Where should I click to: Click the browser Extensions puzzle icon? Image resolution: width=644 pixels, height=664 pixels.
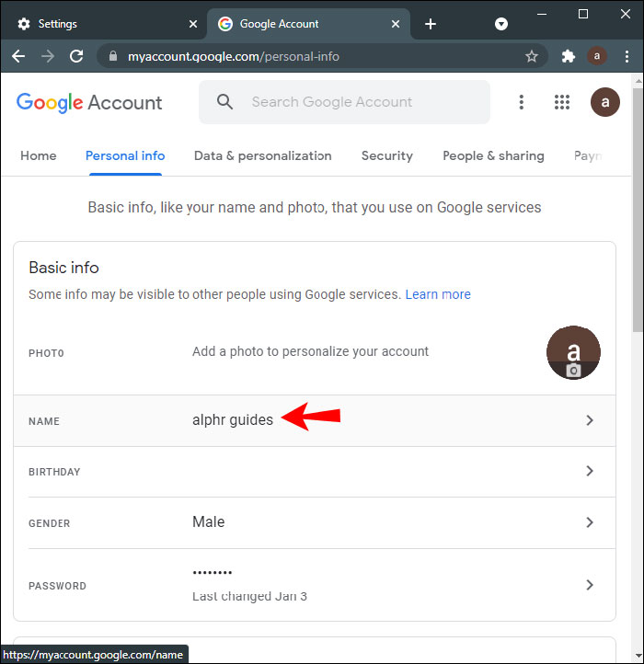click(569, 56)
